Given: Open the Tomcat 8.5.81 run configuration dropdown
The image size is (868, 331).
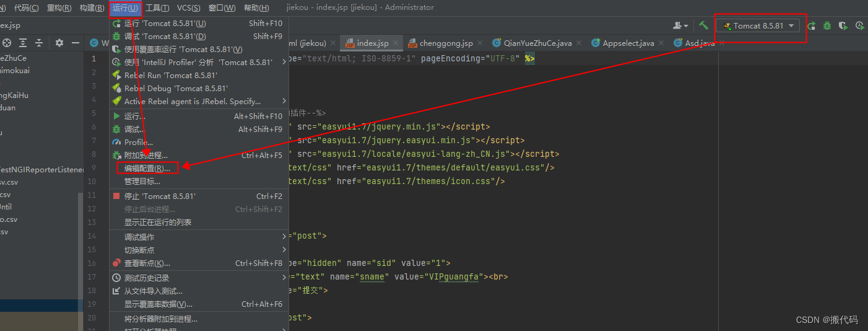Looking at the screenshot, I should (758, 25).
